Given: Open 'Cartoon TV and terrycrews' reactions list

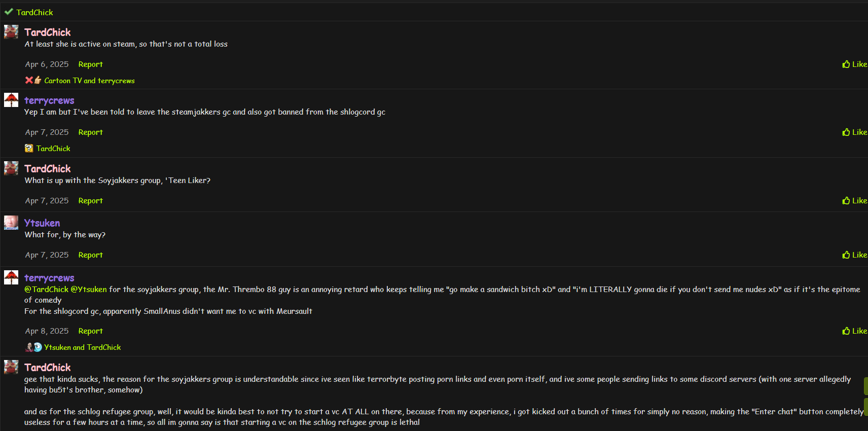Looking at the screenshot, I should [89, 81].
